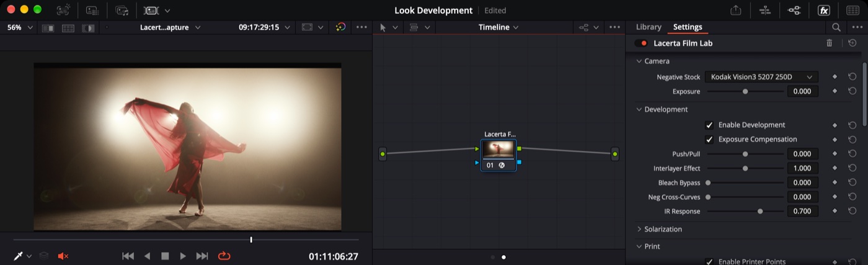Jump to the first frame
The height and width of the screenshot is (265, 868).
pyautogui.click(x=128, y=256)
